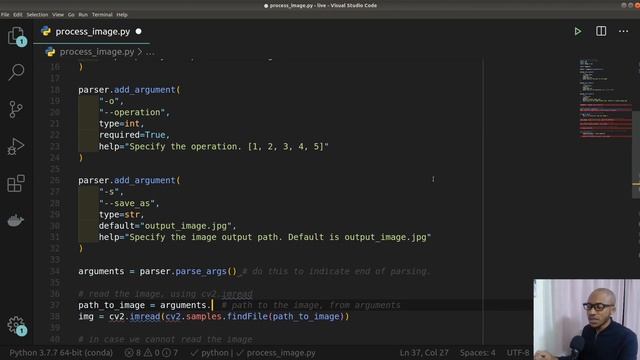Open the Selection menu

tap(37, 14)
